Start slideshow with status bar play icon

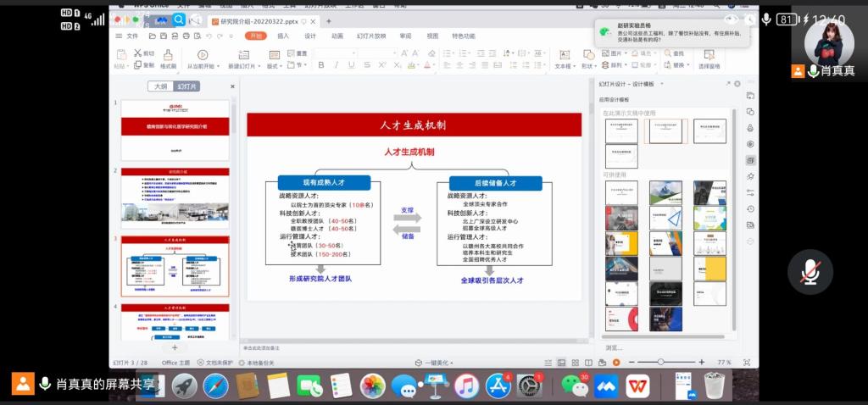pos(616,362)
